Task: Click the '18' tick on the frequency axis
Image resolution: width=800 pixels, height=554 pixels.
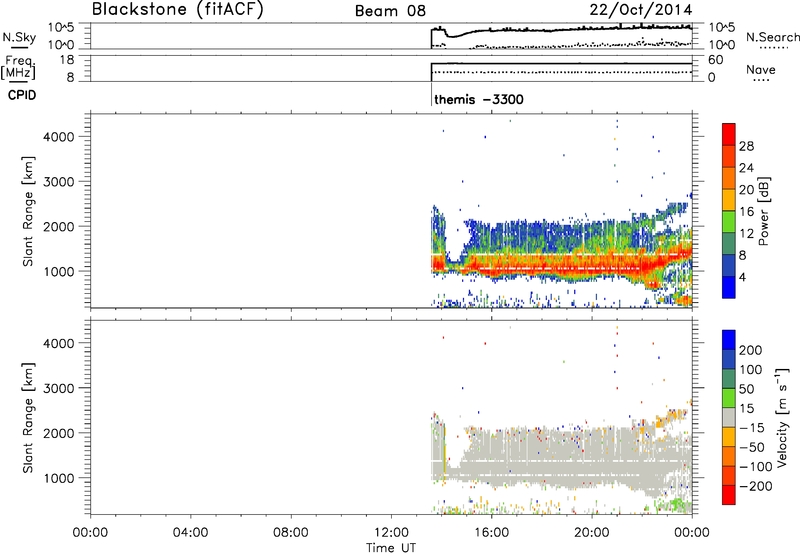Action: (x=68, y=60)
